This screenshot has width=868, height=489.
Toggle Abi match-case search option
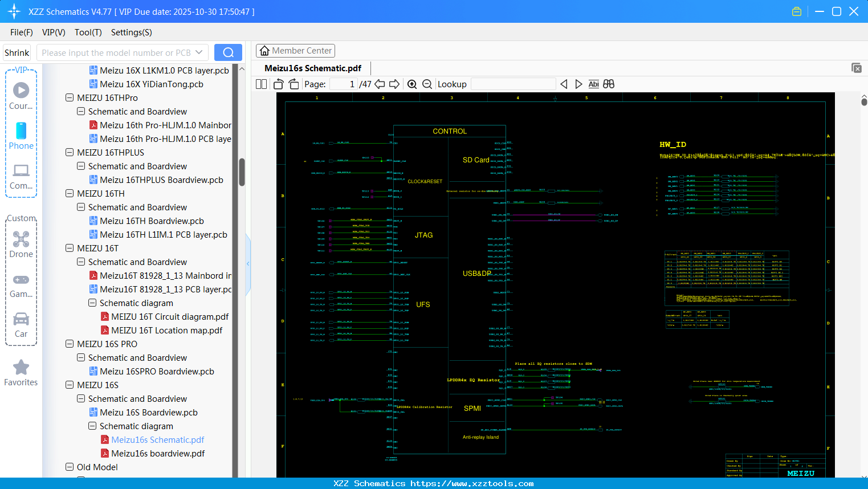click(x=593, y=84)
